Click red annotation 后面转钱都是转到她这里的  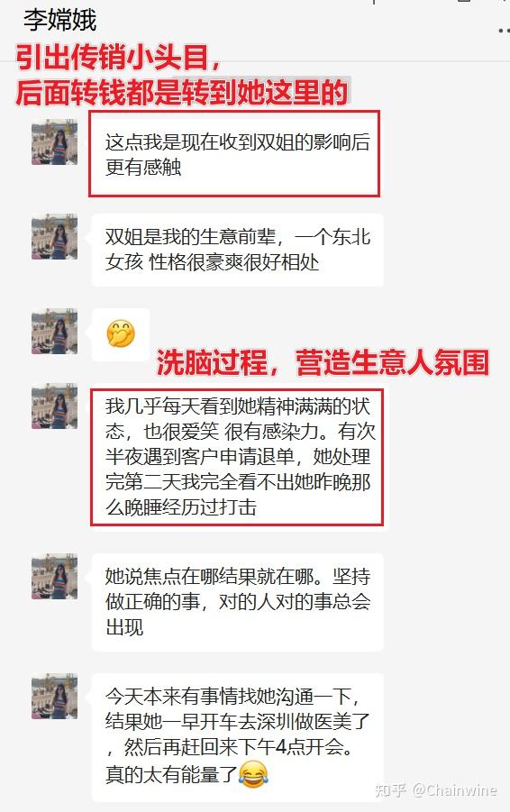(x=182, y=92)
